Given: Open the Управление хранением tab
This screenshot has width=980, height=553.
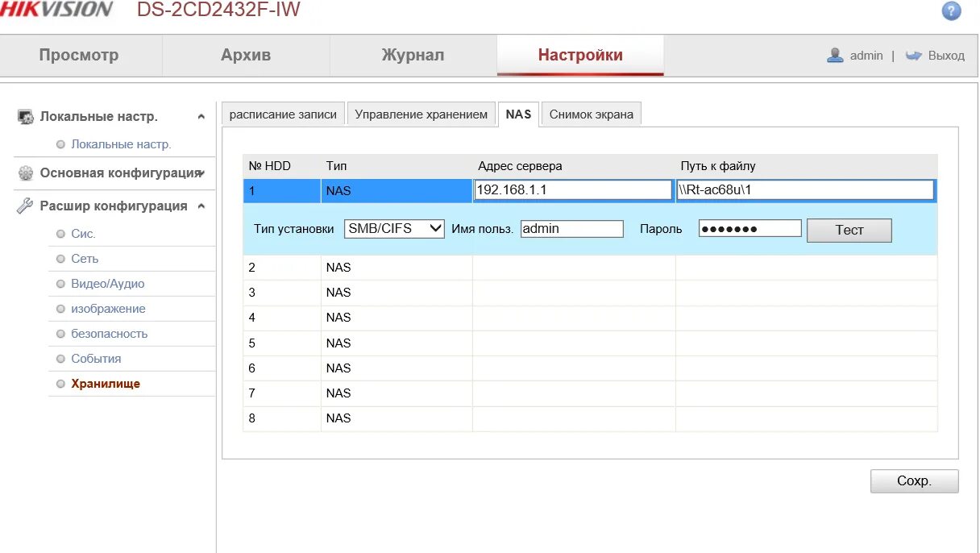Looking at the screenshot, I should coord(421,114).
